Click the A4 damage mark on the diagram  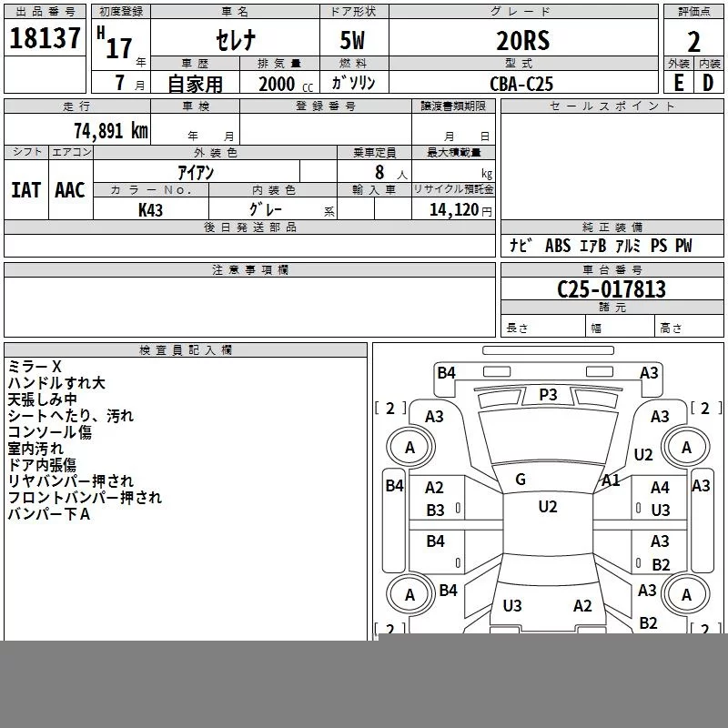[660, 489]
